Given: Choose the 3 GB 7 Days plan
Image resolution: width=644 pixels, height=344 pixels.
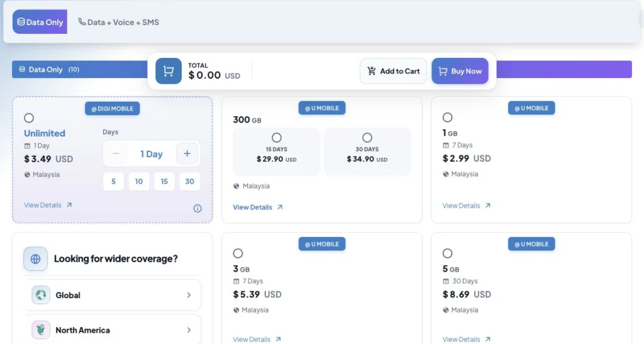Looking at the screenshot, I should click(238, 253).
